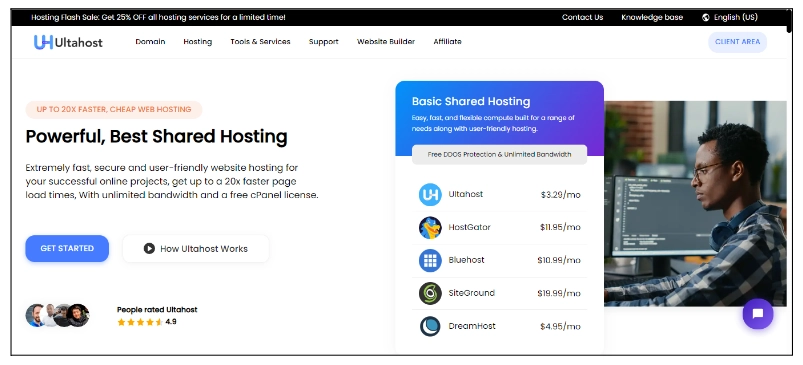Click the Hosting Flash Sale banner text
This screenshot has width=803, height=365.
pyautogui.click(x=158, y=17)
